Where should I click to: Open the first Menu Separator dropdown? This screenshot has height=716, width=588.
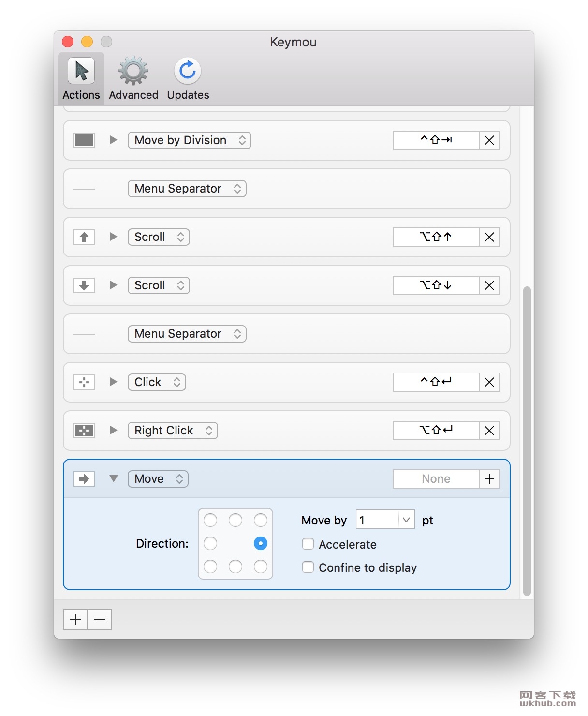click(187, 189)
